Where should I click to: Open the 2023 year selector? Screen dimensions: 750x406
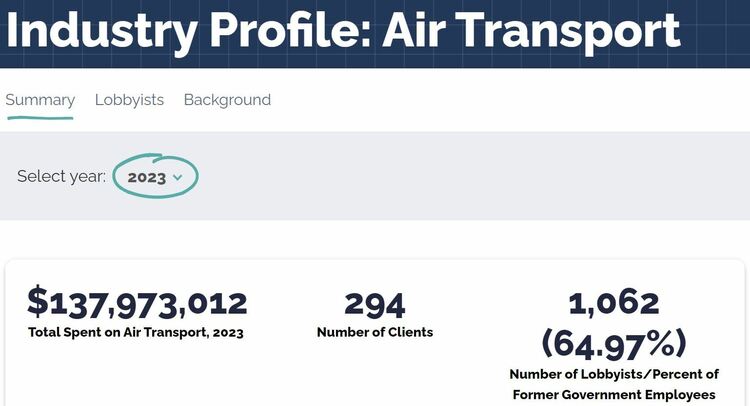click(155, 177)
